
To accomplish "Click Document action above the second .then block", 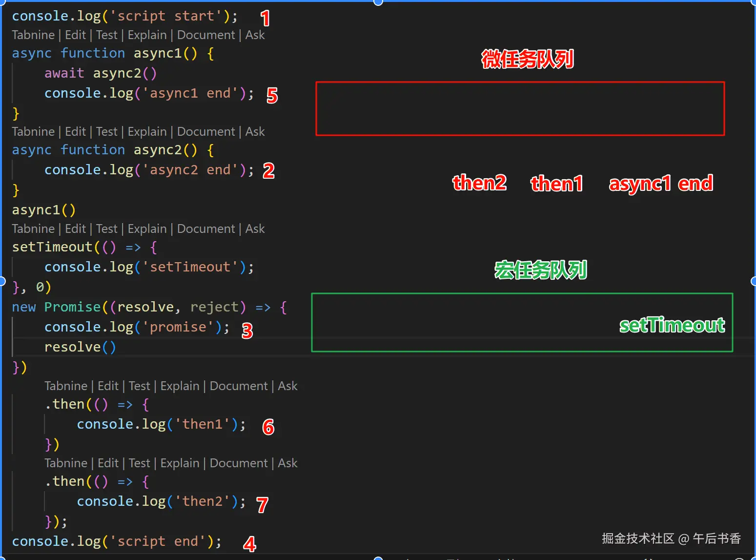I will click(238, 463).
